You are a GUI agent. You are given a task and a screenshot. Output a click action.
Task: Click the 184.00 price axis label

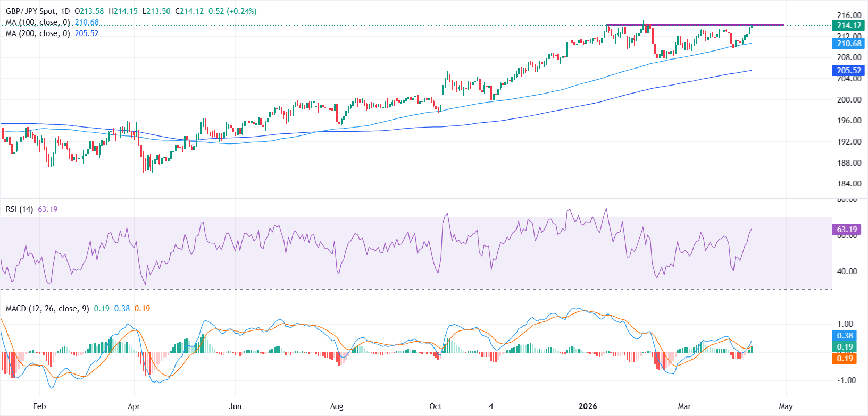coord(849,184)
